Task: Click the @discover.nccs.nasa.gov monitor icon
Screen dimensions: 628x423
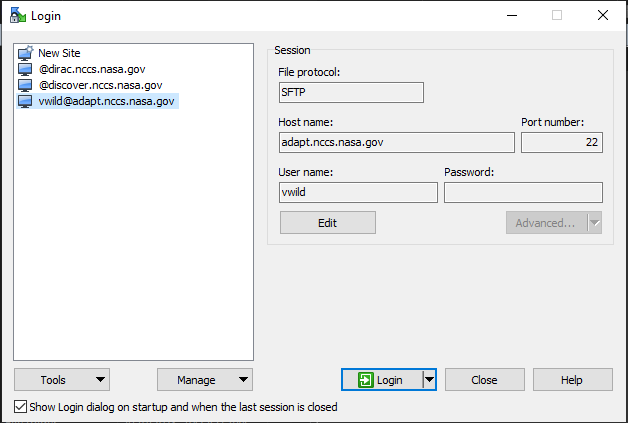Action: 25,85
